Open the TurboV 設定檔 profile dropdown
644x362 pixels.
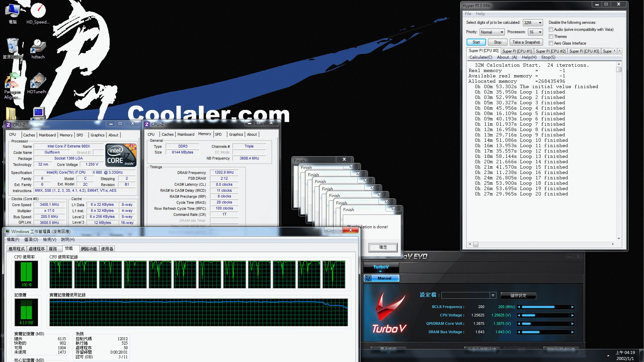[493, 296]
